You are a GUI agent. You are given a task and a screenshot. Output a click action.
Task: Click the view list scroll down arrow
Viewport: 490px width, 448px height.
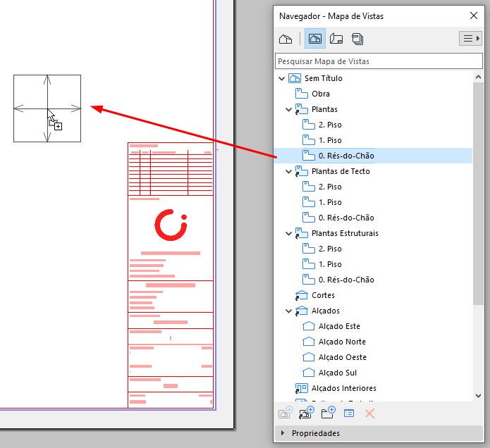pyautogui.click(x=478, y=396)
